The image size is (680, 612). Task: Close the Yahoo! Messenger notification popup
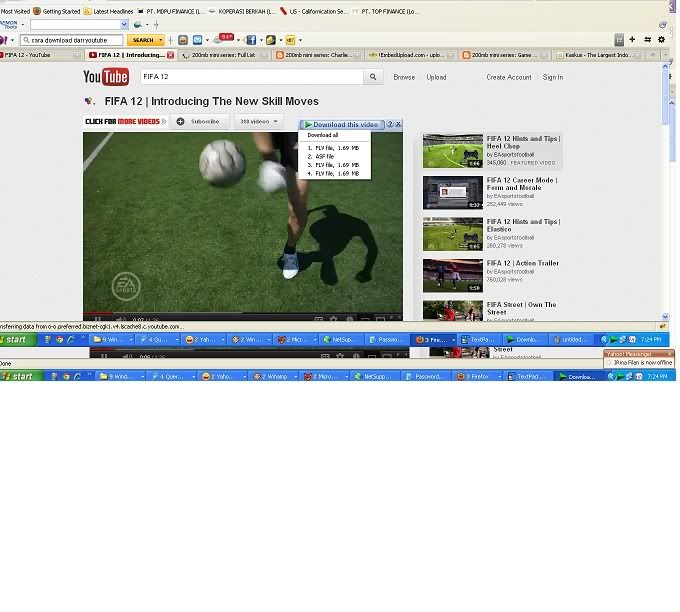point(670,354)
